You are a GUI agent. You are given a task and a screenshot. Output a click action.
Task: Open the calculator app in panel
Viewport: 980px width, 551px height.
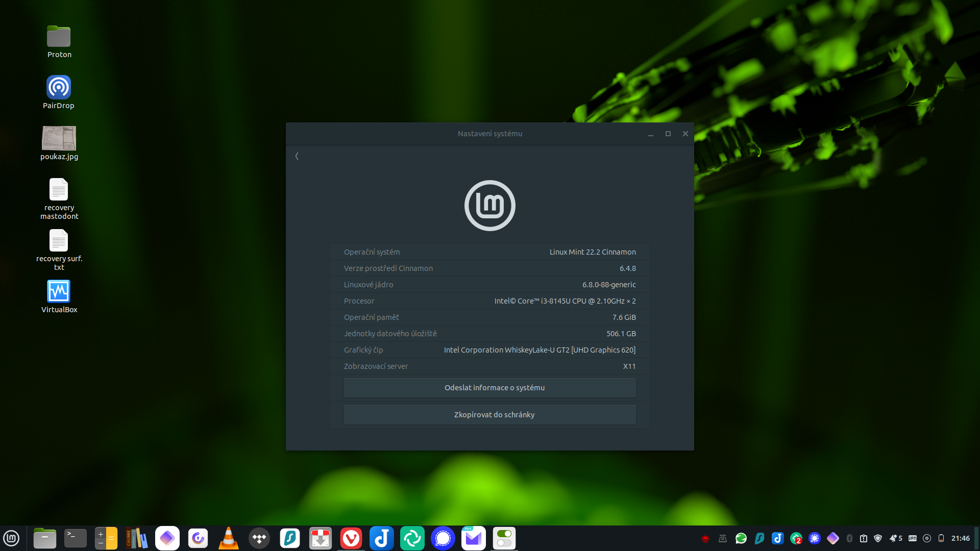pos(106,538)
